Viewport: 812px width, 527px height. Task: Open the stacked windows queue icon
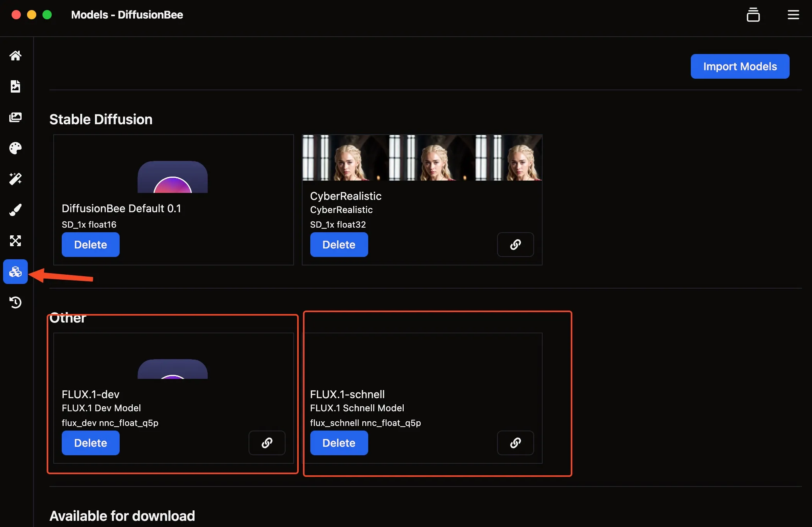[x=753, y=15]
